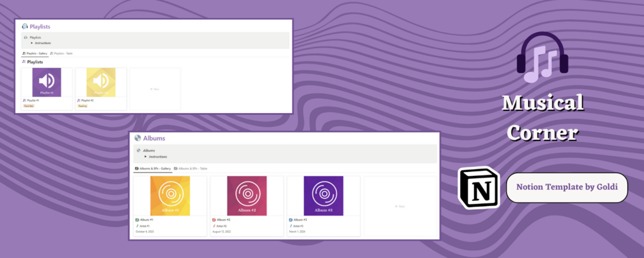Viewport: 644px width, 258px height.
Task: Switch to Albums & EPs - Gallery tab
Action: tap(153, 169)
